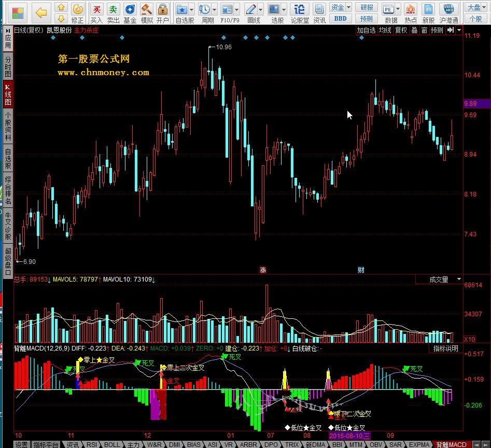Image resolution: width=491 pixels, height=448 pixels.
Task: Launch the 模拟 simulation trading icon
Action: (x=147, y=13)
